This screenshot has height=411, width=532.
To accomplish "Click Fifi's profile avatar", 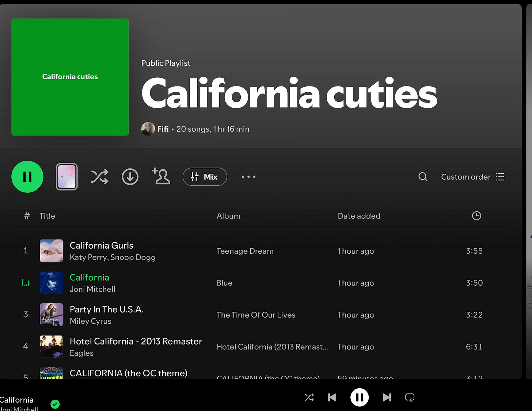I will [148, 129].
